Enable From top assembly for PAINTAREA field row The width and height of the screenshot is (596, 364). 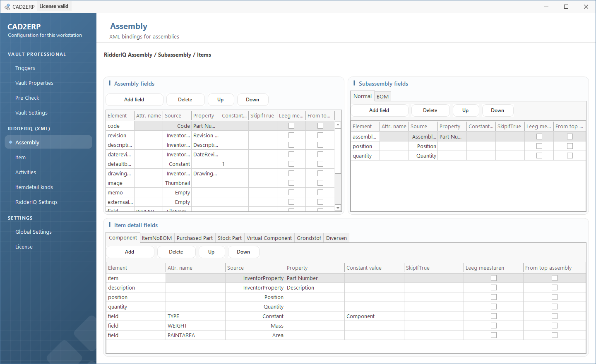coord(555,335)
